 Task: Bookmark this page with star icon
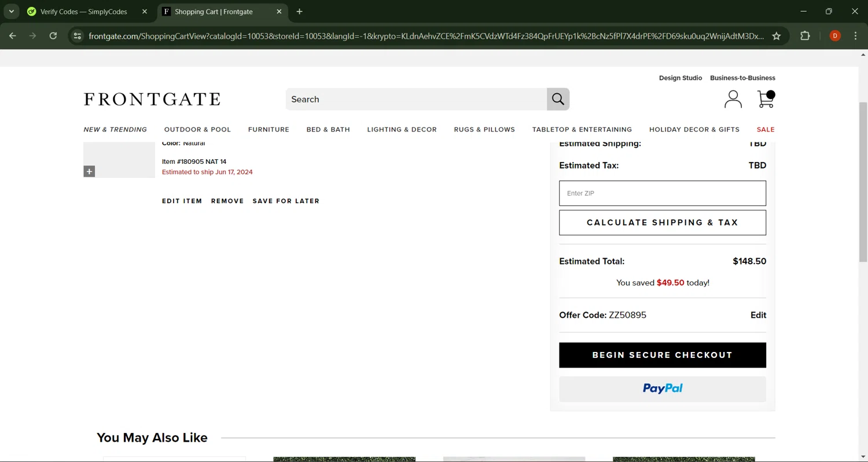tap(777, 36)
